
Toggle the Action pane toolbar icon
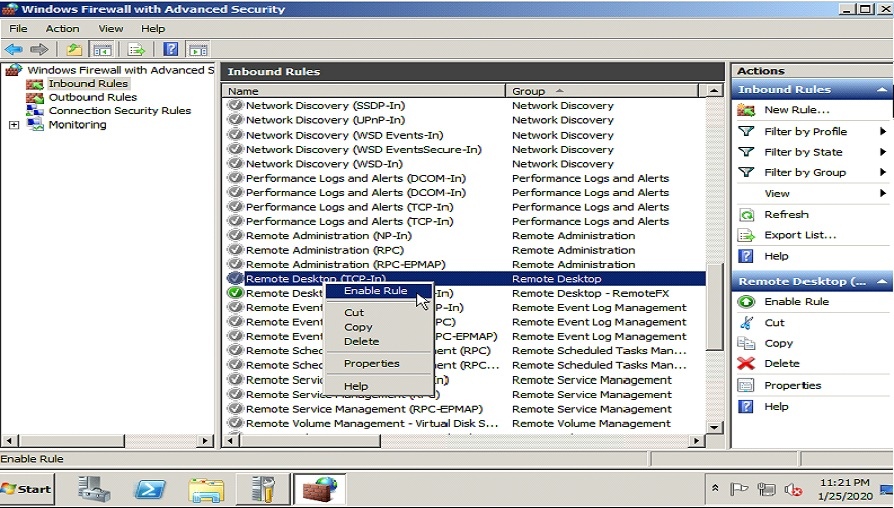click(x=198, y=50)
